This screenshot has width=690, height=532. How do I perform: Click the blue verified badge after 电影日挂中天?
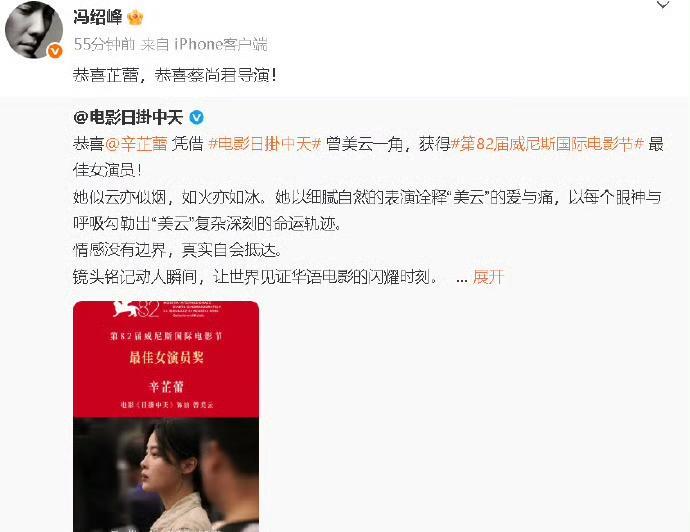pos(196,117)
